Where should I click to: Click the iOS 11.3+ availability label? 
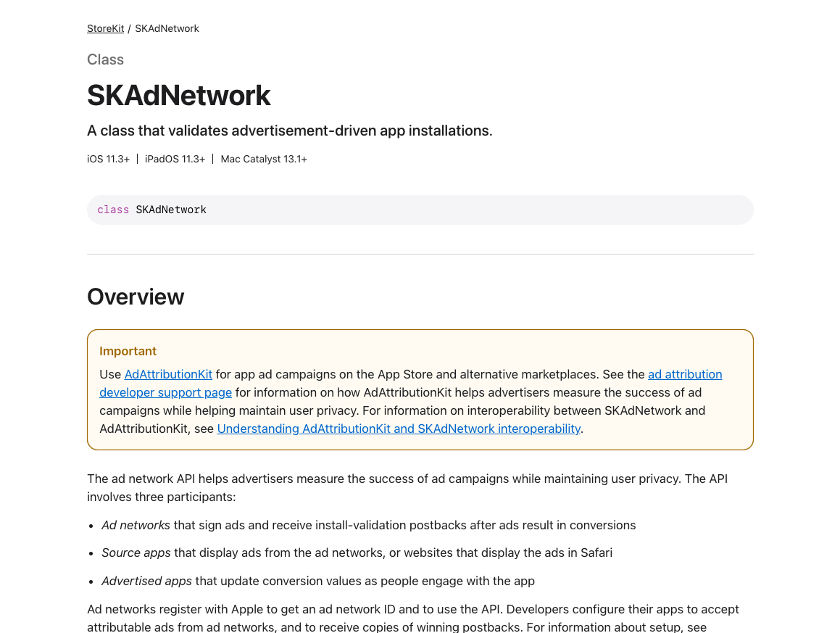coord(108,159)
